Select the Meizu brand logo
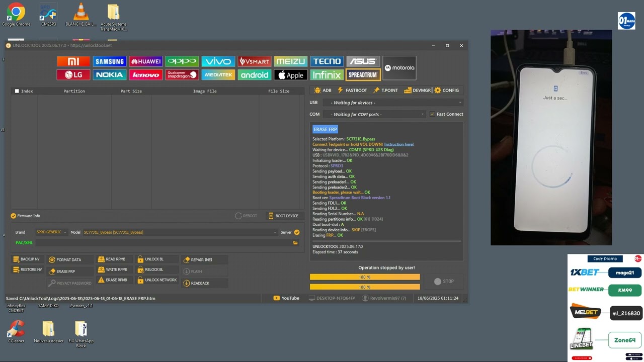 coord(291,61)
